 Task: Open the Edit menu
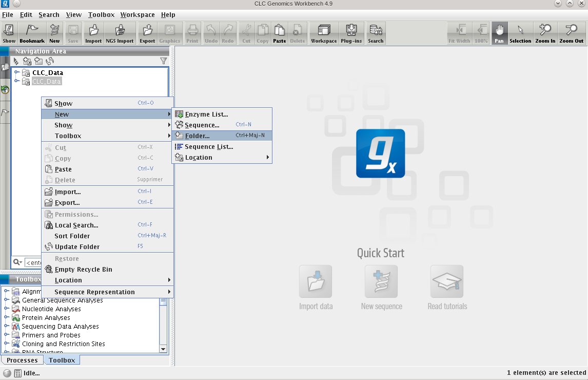[x=26, y=15]
